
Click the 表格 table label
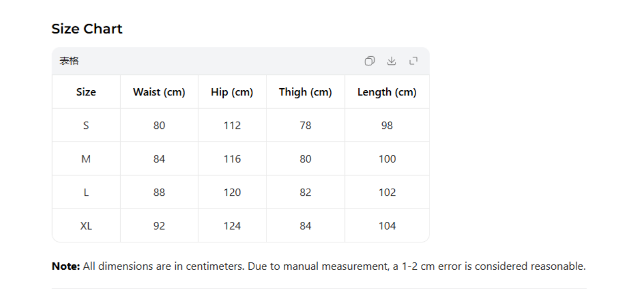click(69, 61)
